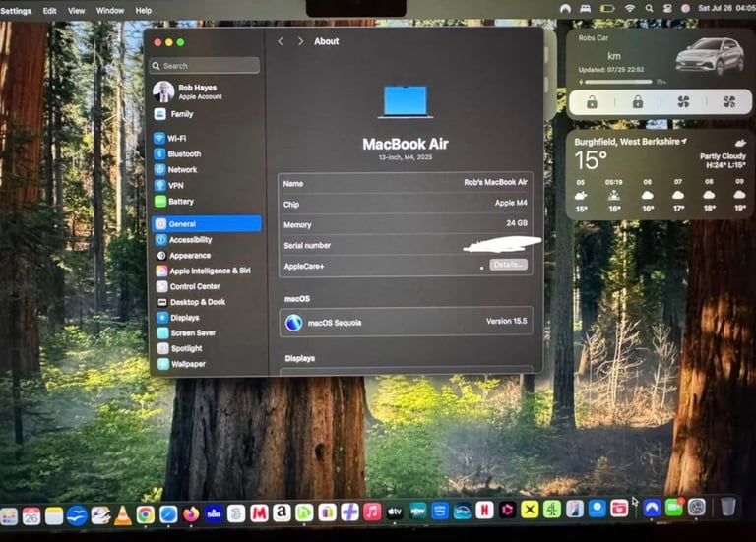Click the car battery charge bar
The height and width of the screenshot is (542, 756).
pyautogui.click(x=618, y=82)
